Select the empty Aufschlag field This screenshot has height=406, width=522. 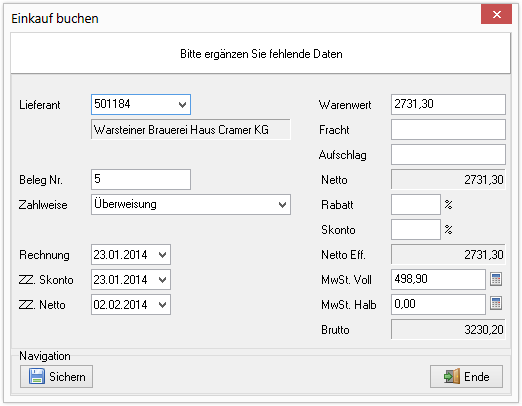pyautogui.click(x=448, y=154)
